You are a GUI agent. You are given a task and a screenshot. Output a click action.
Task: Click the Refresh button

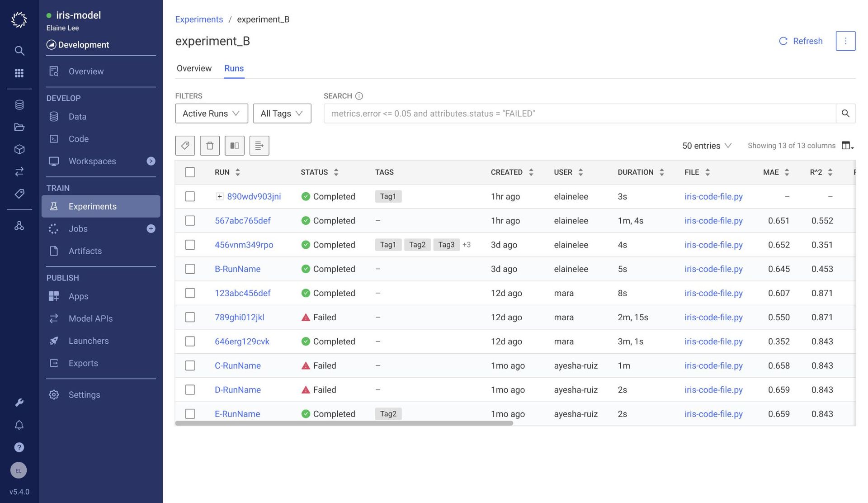(x=801, y=41)
